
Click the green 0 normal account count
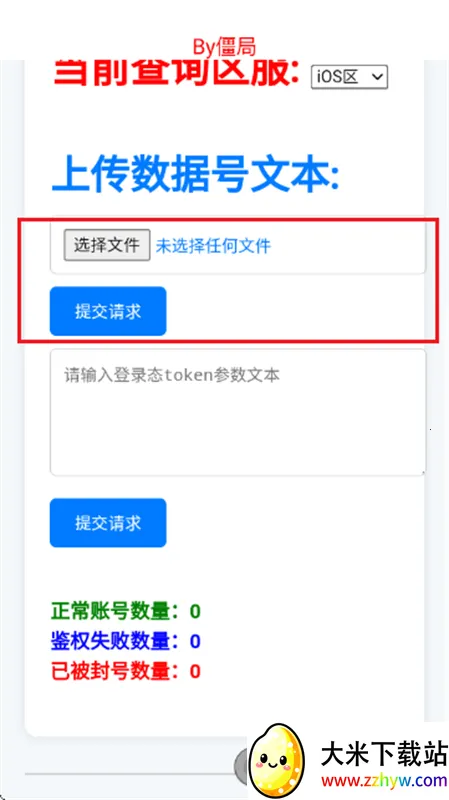pos(195,611)
